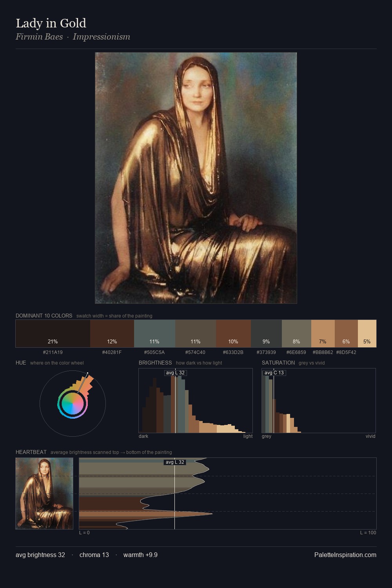
Task: Open the small painting thumbnail beside Heartbeat chart
Action: pyautogui.click(x=44, y=494)
